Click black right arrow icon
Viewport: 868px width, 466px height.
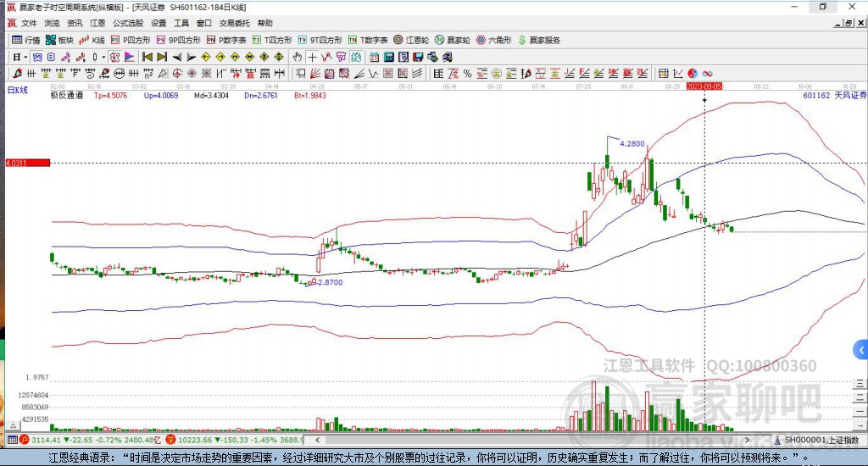pyautogui.click(x=192, y=57)
